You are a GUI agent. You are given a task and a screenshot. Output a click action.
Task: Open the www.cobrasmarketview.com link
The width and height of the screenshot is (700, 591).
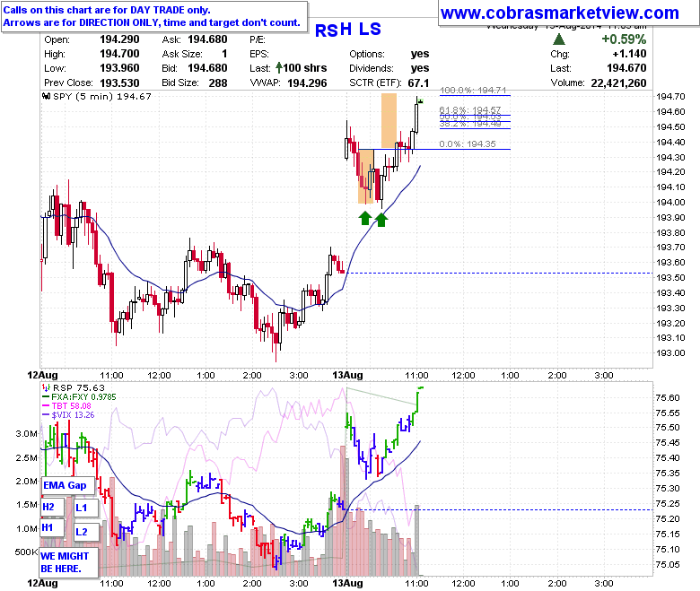pos(560,13)
